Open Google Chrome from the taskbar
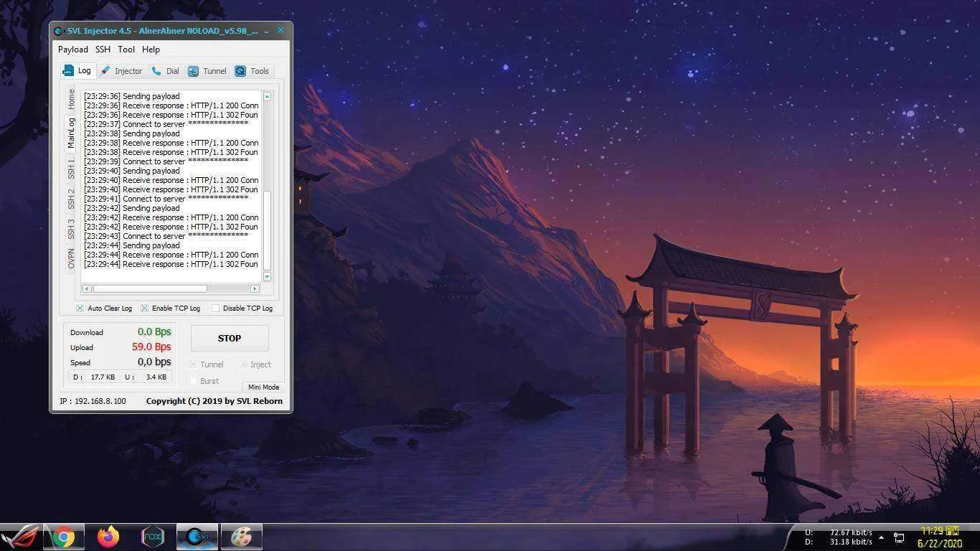The width and height of the screenshot is (980, 551). pyautogui.click(x=63, y=537)
